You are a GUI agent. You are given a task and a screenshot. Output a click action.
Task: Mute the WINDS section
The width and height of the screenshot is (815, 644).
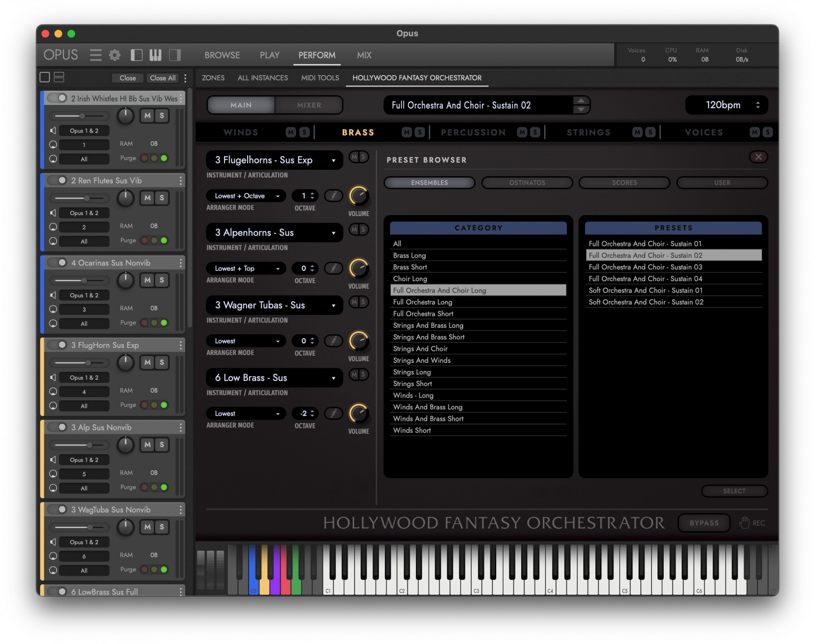pyautogui.click(x=291, y=132)
